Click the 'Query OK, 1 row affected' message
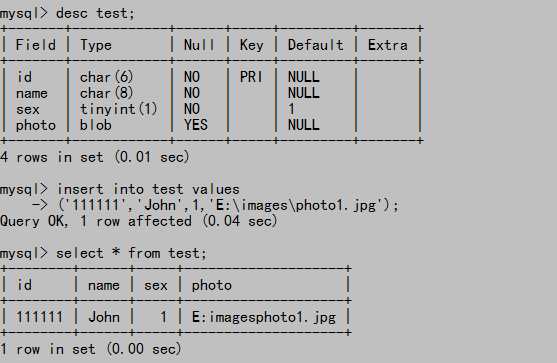The height and width of the screenshot is (363, 557). pos(96,221)
